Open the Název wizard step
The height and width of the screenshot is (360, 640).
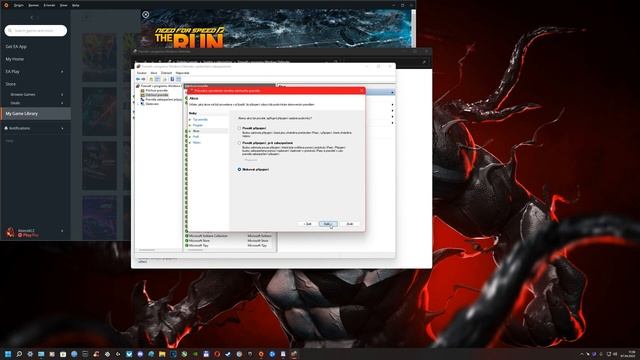pyautogui.click(x=197, y=142)
